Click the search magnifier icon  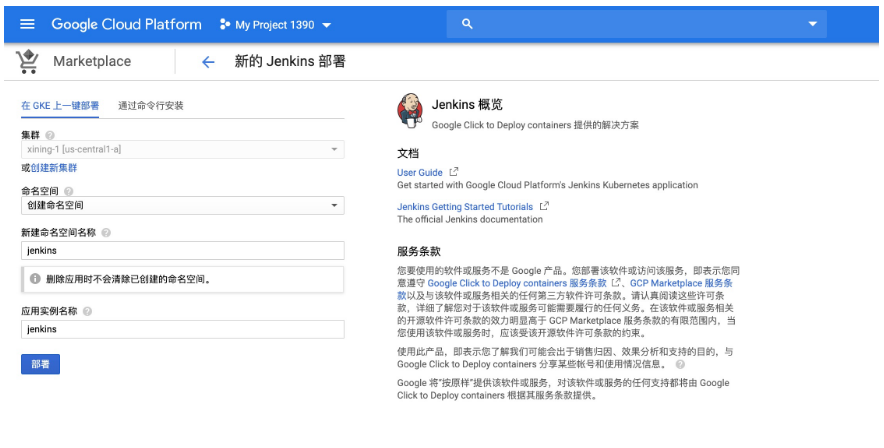467,24
